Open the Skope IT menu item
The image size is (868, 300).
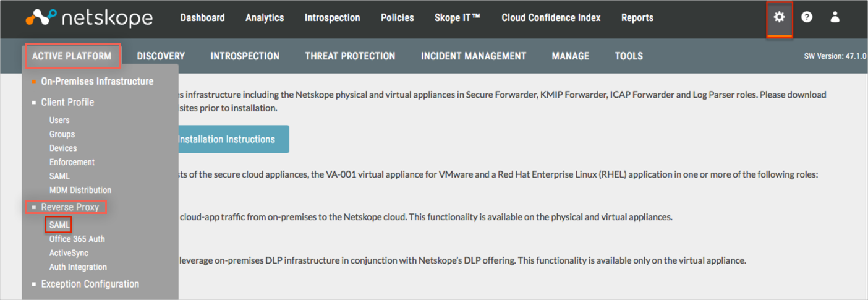[x=457, y=18]
